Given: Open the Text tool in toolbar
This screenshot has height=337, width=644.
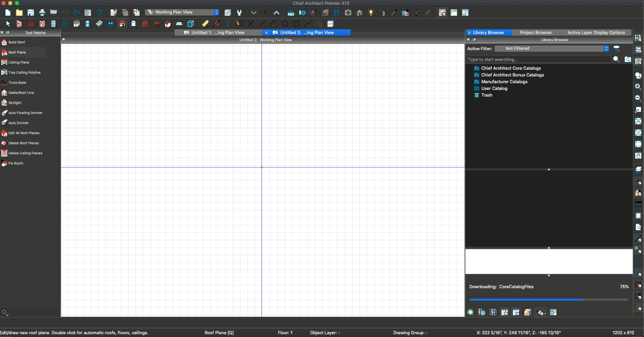Looking at the screenshot, I should 228,24.
